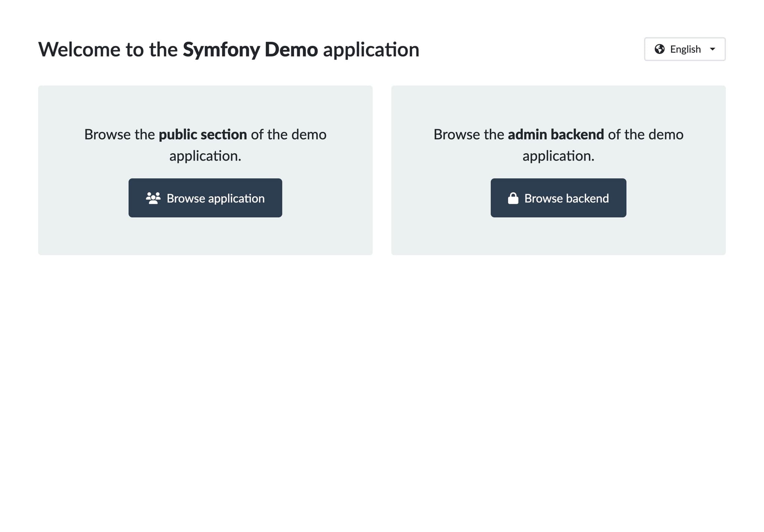Click 'of the demo' text in right card

645,135
